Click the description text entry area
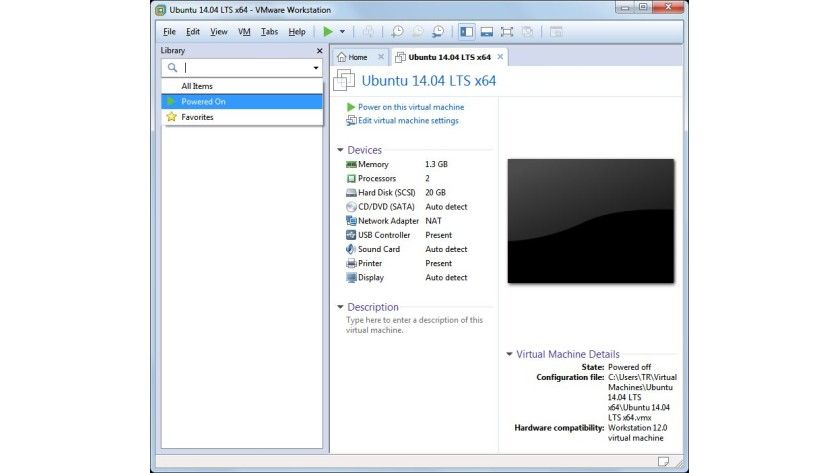 click(415, 325)
